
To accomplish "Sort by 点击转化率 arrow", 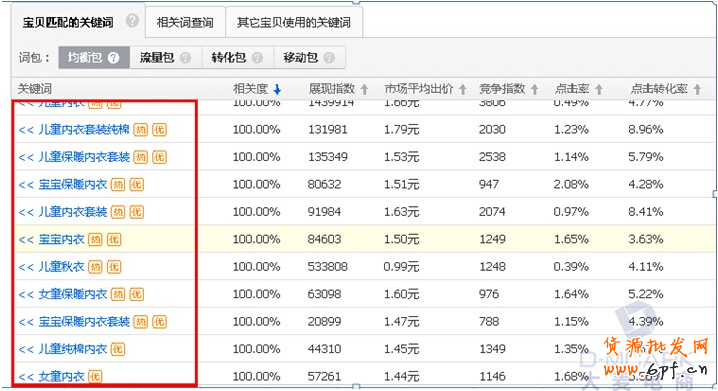I will pos(697,89).
